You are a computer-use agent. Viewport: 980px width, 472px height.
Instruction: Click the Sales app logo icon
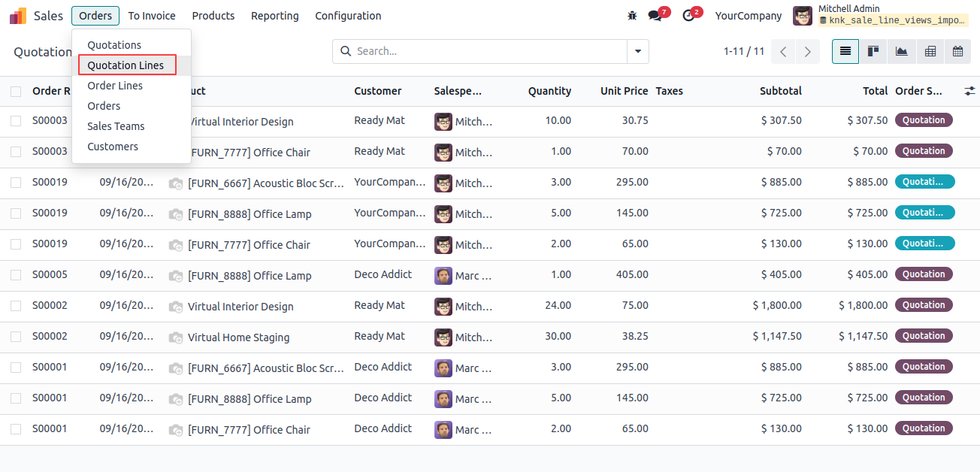point(18,16)
